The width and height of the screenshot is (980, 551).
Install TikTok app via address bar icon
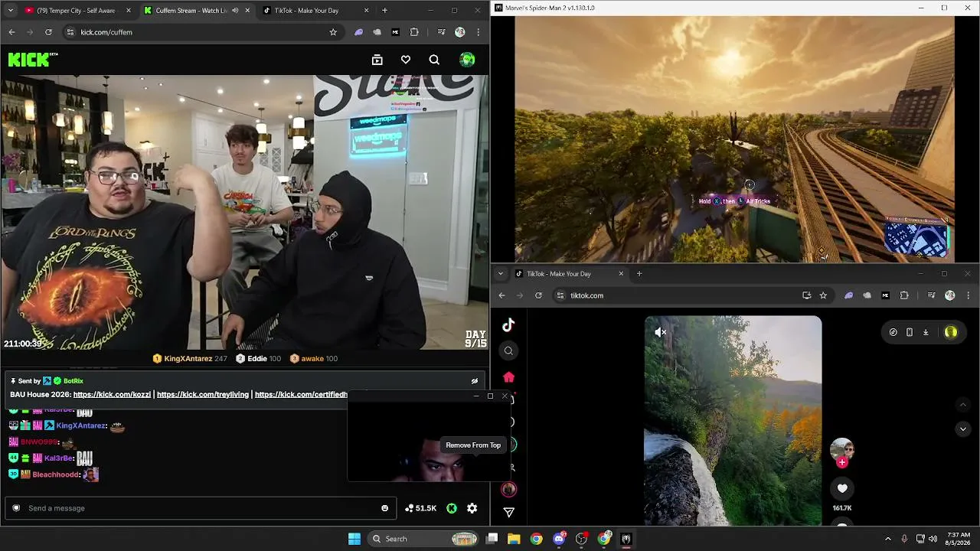click(806, 295)
